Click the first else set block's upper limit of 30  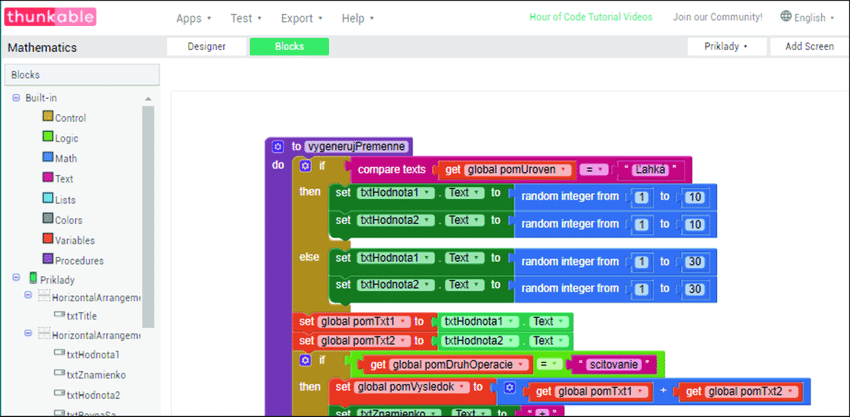694,262
